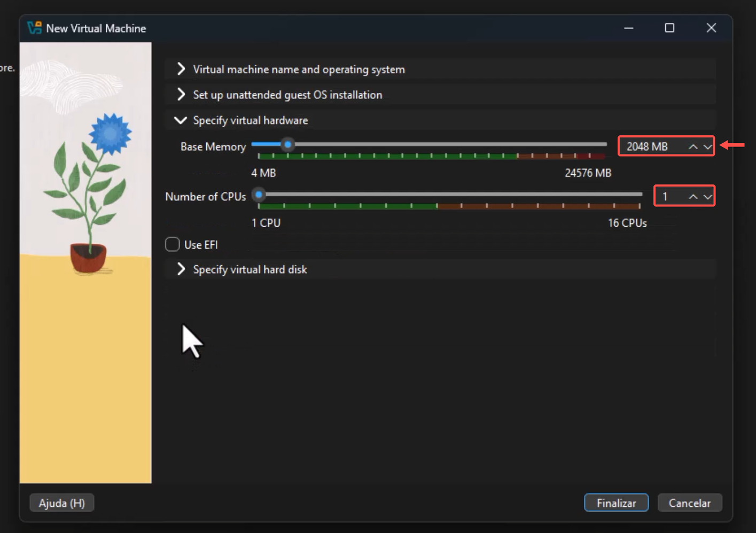
Task: Click the Number of CPUs label
Action: [206, 197]
